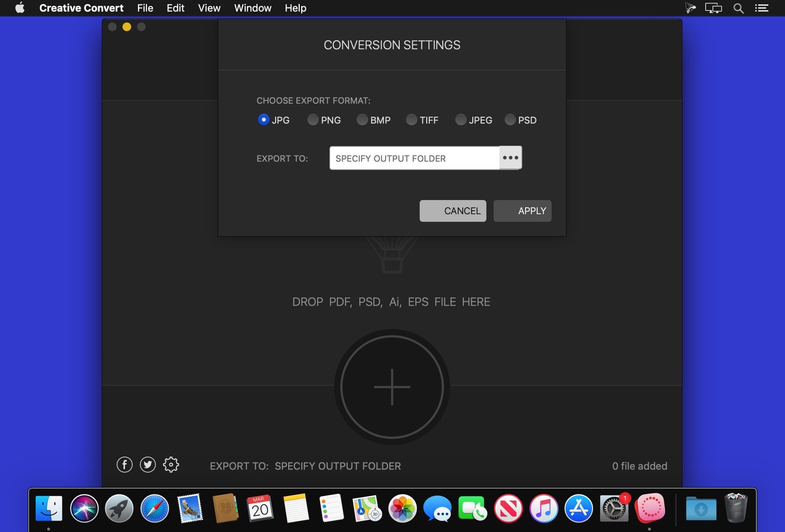The image size is (785, 532).
Task: Click the bottom 'EXPORT TO: SPECIFY OUTPUT FOLDER' text
Action: 306,466
